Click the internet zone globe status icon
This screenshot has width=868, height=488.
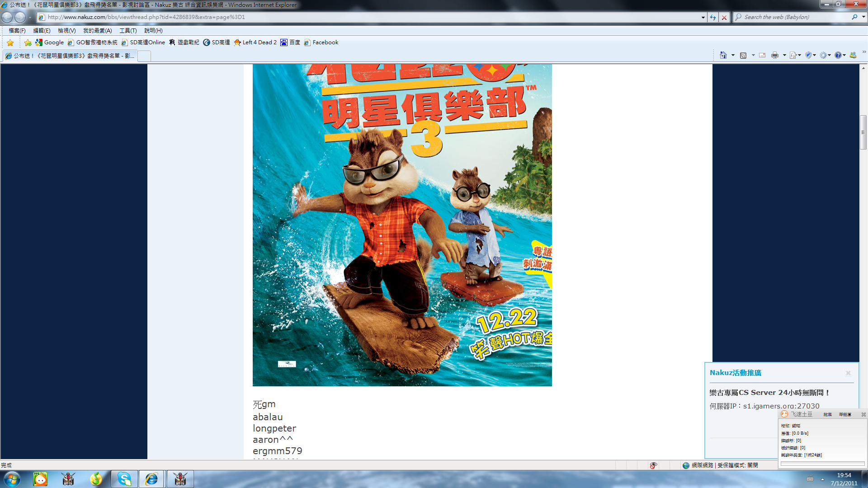click(686, 465)
